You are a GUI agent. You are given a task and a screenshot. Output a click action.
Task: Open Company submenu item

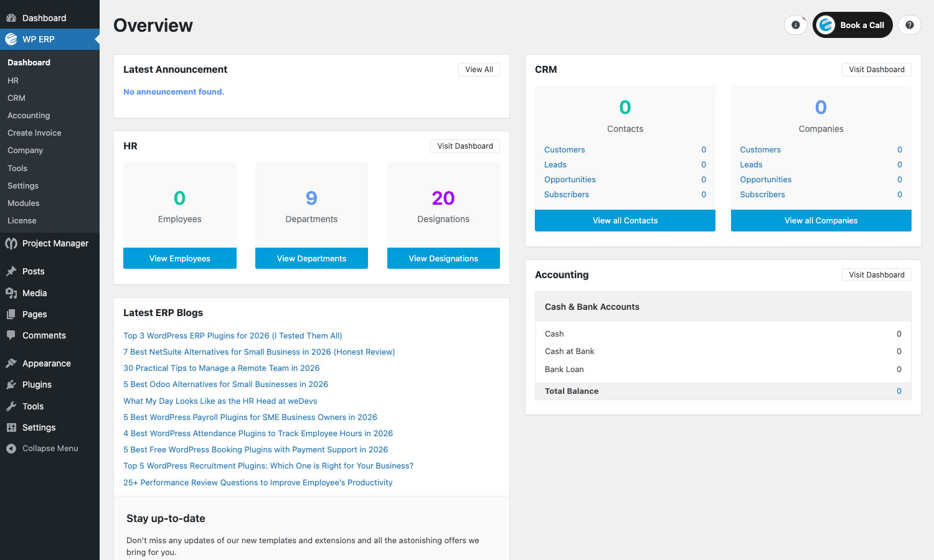click(x=25, y=150)
